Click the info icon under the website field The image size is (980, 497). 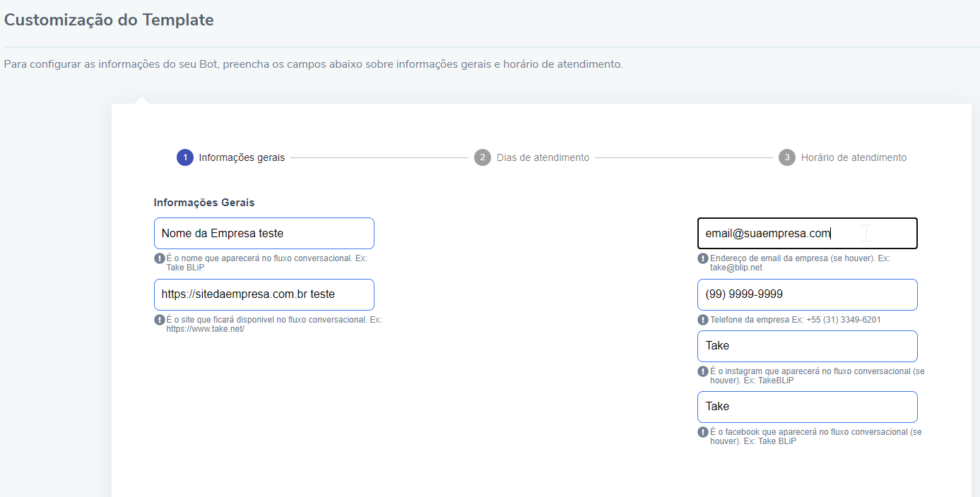160,320
